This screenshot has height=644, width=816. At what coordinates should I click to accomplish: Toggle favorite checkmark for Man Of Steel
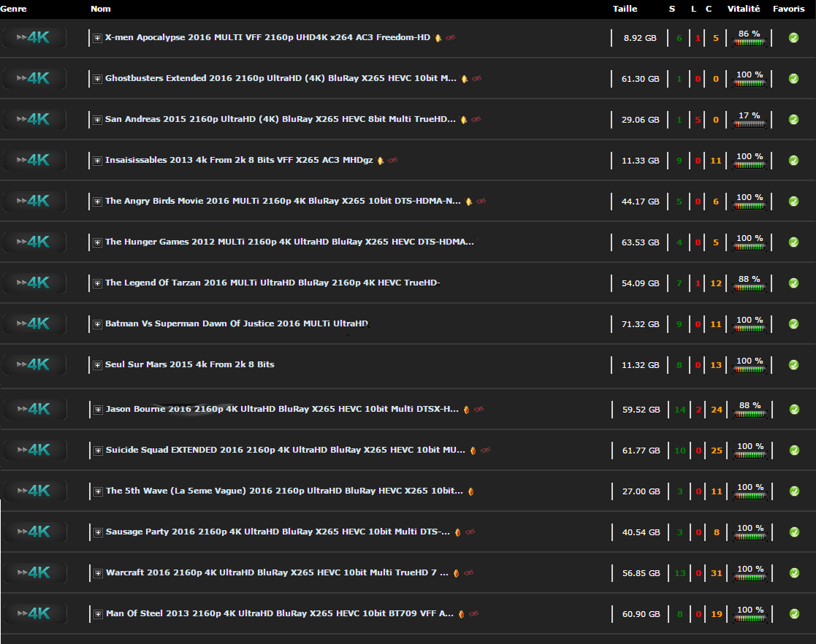pos(794,614)
